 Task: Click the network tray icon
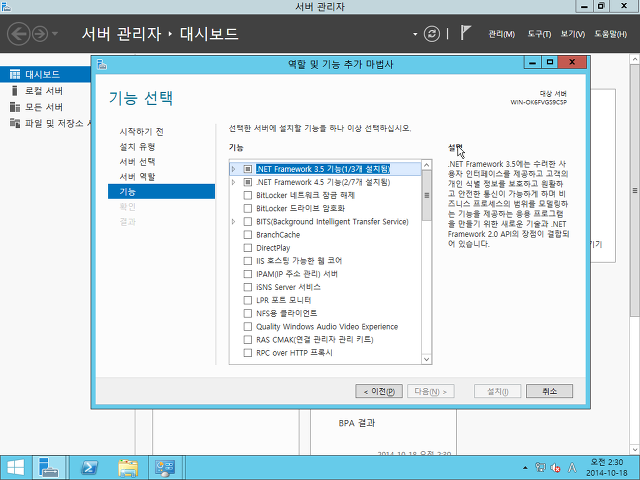point(540,468)
